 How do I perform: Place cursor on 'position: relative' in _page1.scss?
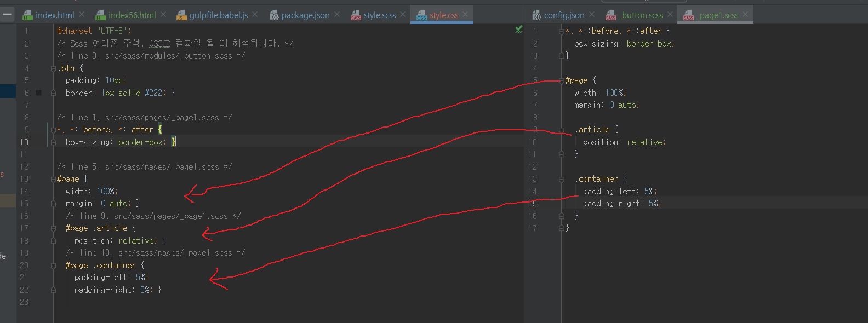[x=624, y=142]
